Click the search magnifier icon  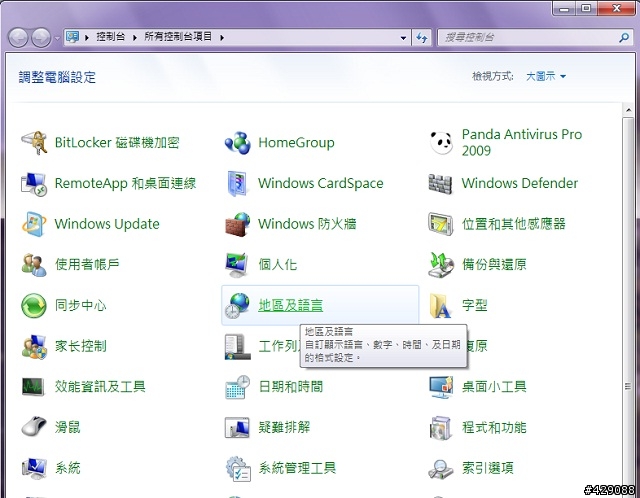tap(624, 38)
